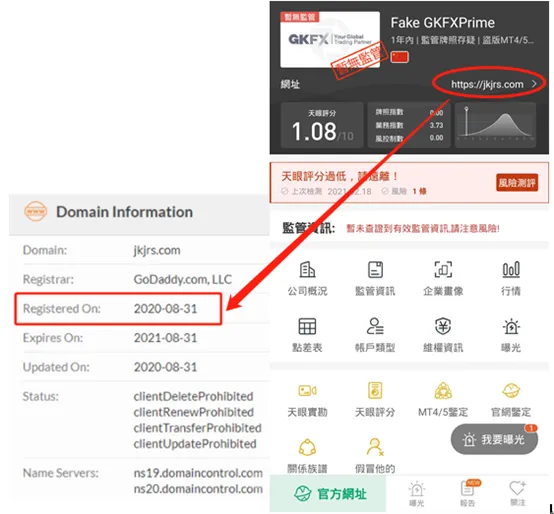Click the 我要曝光 floating button

[494, 439]
